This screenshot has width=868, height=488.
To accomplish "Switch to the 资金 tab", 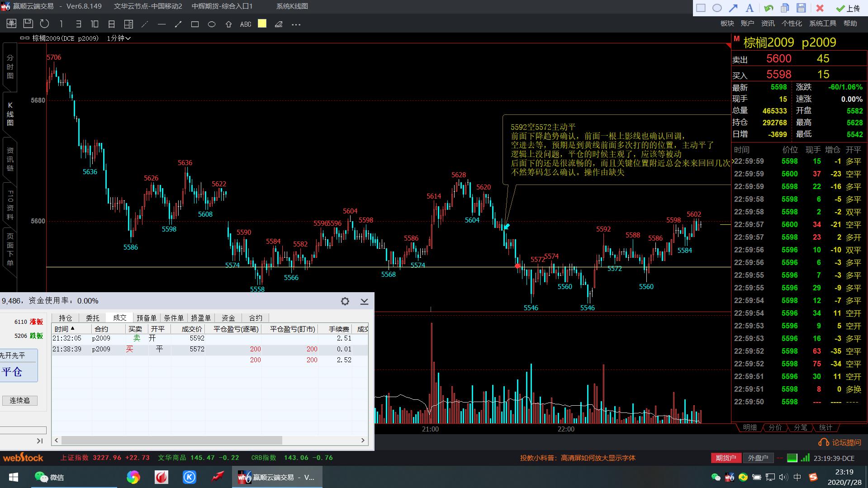I will click(x=228, y=318).
